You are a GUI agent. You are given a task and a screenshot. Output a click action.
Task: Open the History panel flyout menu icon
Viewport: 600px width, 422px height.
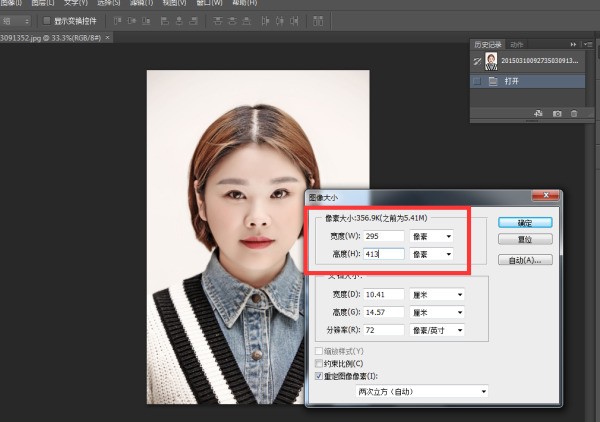(x=588, y=44)
